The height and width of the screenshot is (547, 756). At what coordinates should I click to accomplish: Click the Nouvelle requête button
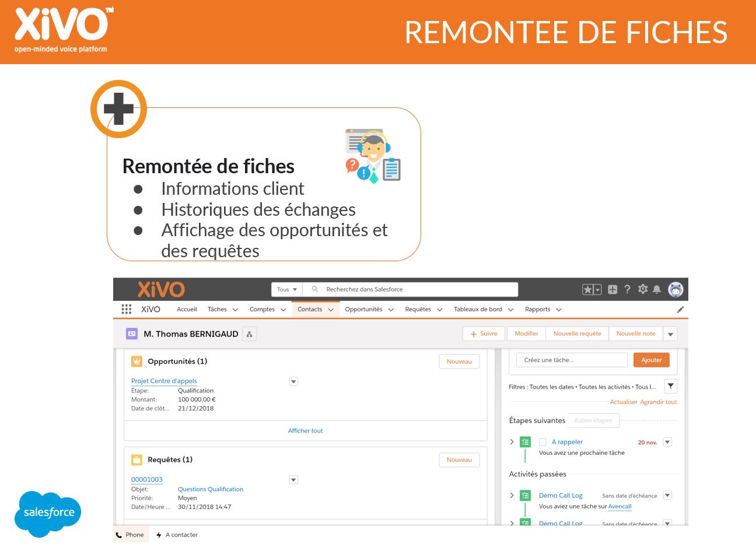point(577,334)
